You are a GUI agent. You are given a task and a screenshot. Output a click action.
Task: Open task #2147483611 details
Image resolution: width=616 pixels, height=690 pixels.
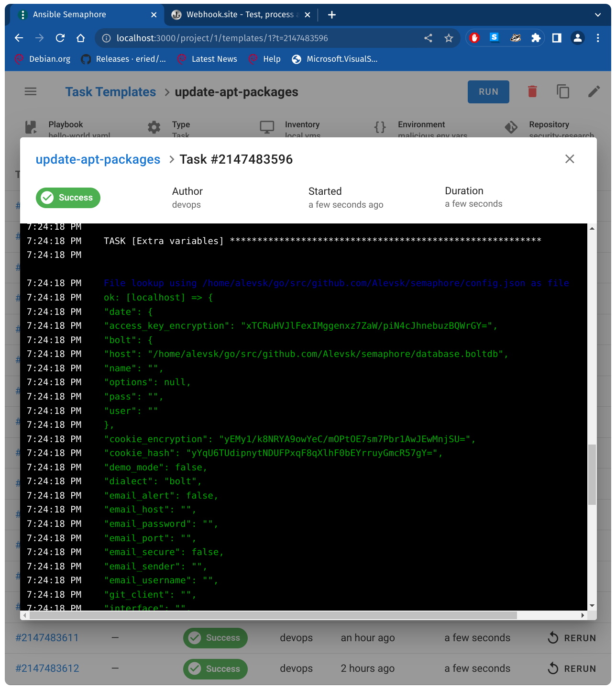47,637
